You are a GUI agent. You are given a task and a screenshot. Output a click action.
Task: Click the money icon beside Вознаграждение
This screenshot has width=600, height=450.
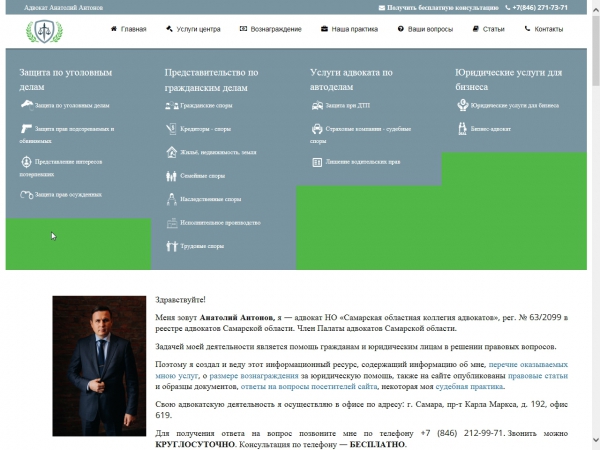(243, 29)
